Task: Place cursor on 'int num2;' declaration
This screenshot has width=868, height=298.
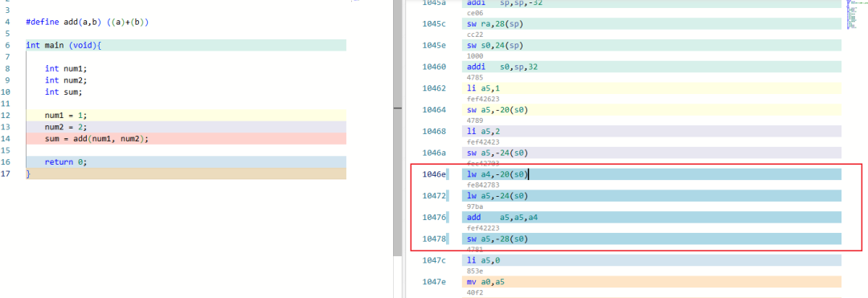Action: coord(66,80)
